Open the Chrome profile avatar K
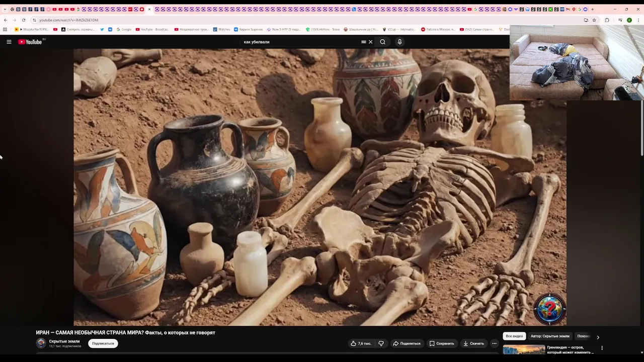 629,20
